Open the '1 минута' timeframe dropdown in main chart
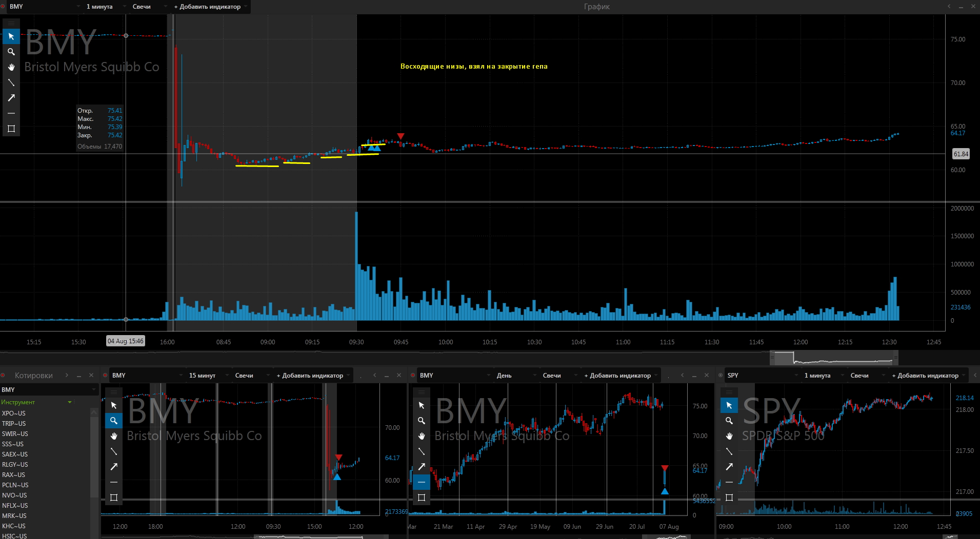Viewport: 980px width, 539px height. point(105,7)
